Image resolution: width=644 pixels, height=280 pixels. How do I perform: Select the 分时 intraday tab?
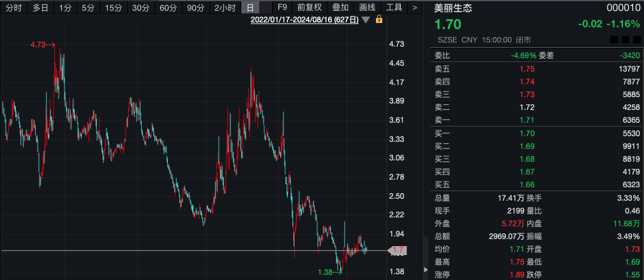(x=13, y=8)
